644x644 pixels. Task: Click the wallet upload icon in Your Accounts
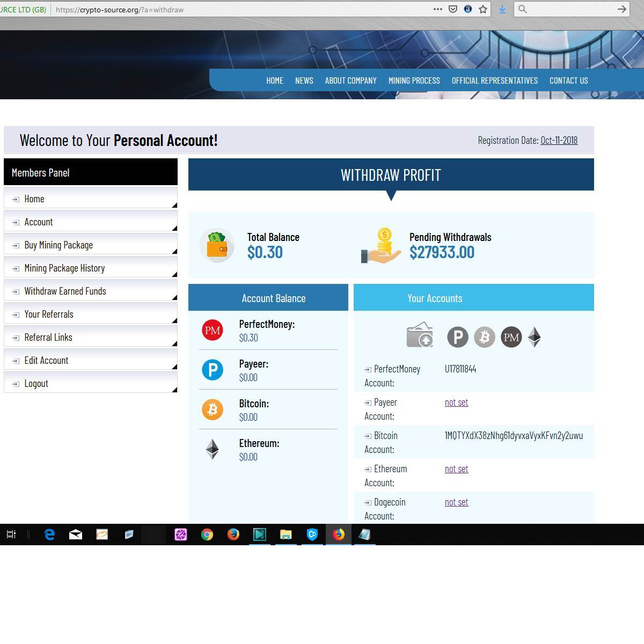tap(420, 335)
